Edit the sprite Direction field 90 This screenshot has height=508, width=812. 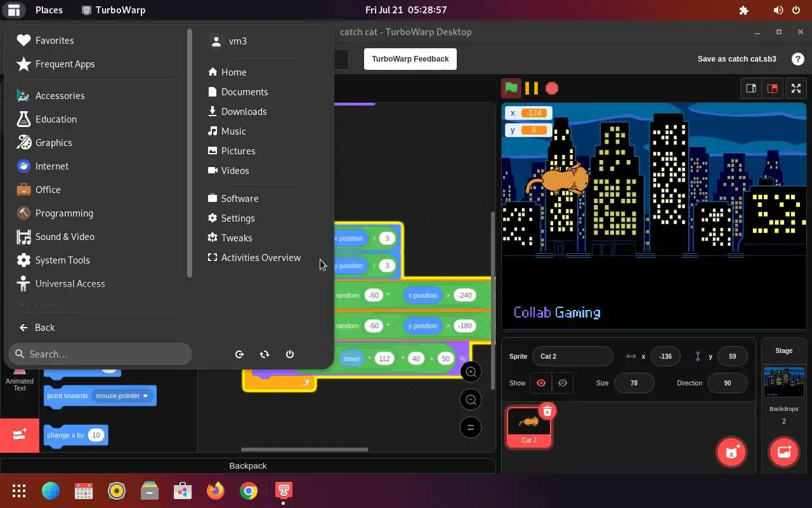(727, 383)
